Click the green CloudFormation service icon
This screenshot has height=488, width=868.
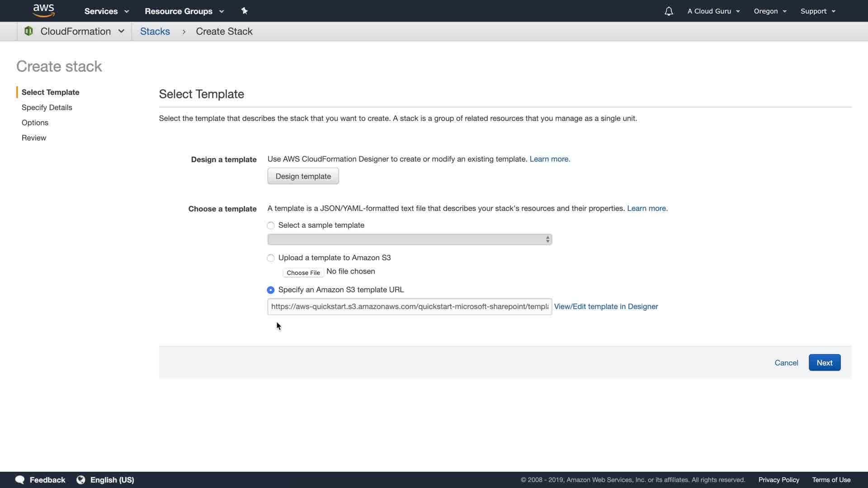tap(28, 31)
